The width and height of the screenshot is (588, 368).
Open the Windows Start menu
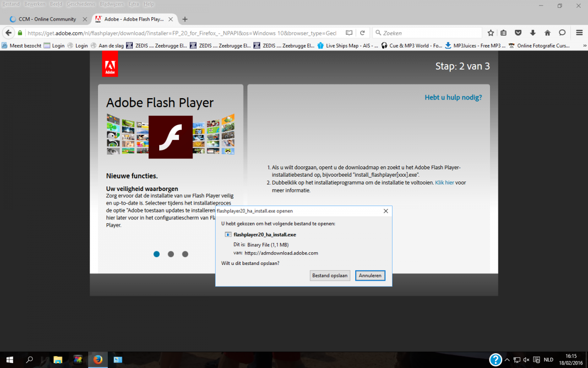(9, 360)
